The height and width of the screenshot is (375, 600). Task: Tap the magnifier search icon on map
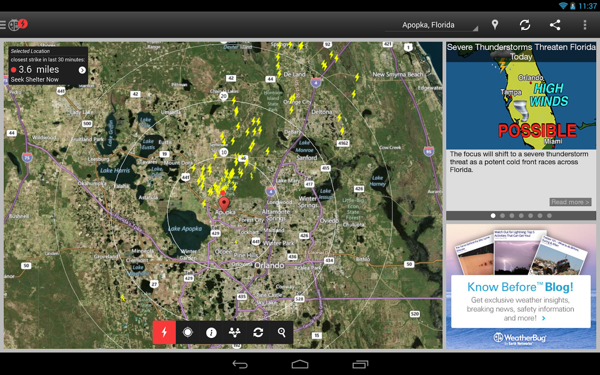[x=282, y=332]
